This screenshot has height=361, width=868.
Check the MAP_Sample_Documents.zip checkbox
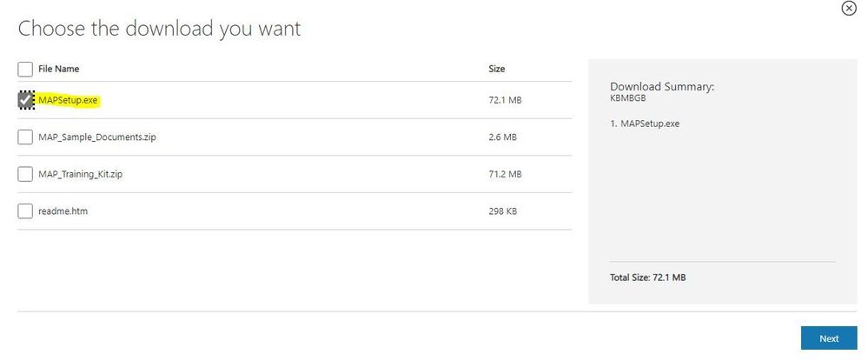25,137
